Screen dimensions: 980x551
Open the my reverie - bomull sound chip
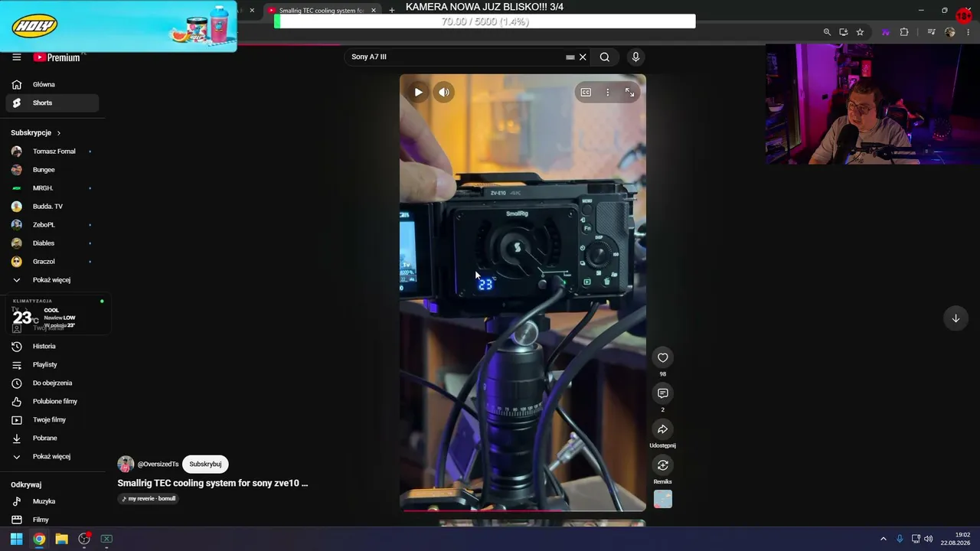coord(149,499)
